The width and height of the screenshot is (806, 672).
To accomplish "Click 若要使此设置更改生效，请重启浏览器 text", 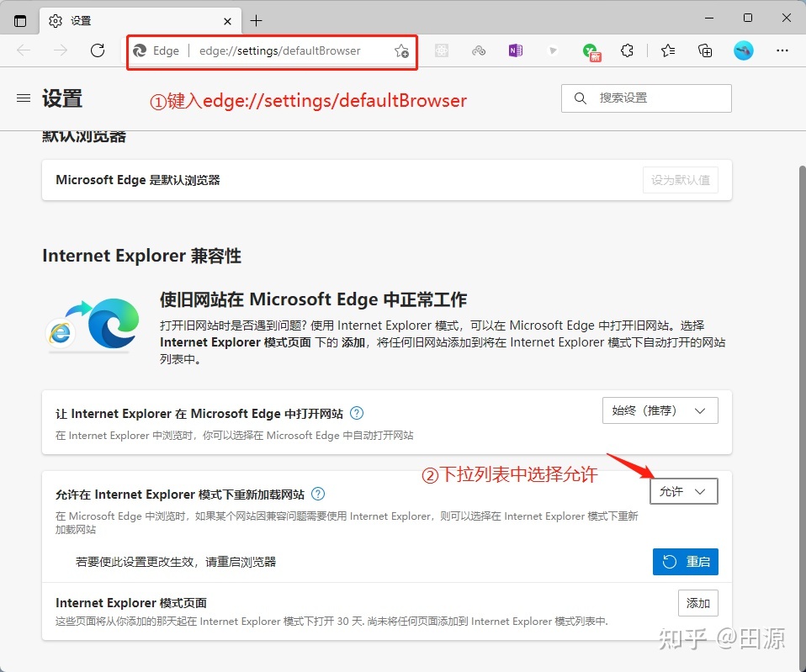I will coord(176,562).
